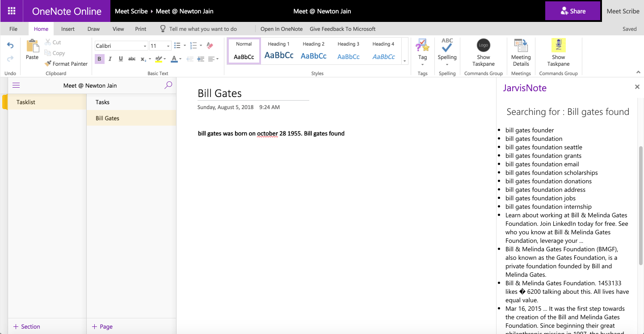Apply subscript formatting
Screen dimensions: 644x334
[x=143, y=59]
